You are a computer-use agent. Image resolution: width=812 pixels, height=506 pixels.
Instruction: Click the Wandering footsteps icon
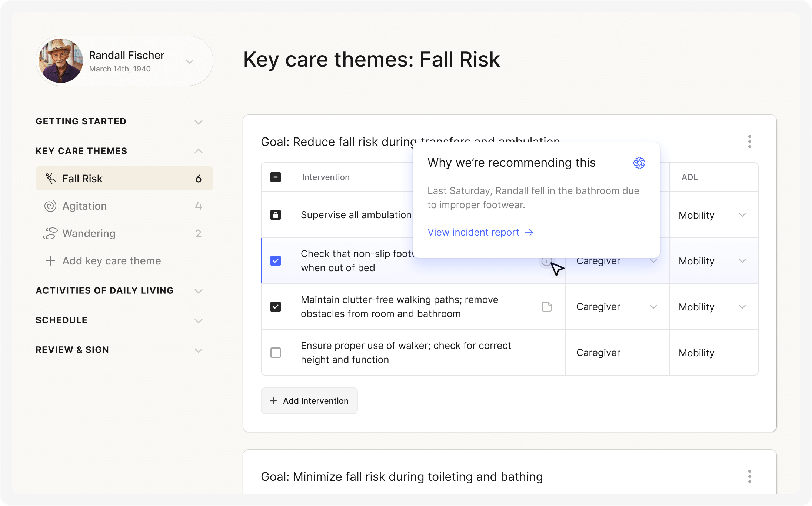(x=50, y=233)
